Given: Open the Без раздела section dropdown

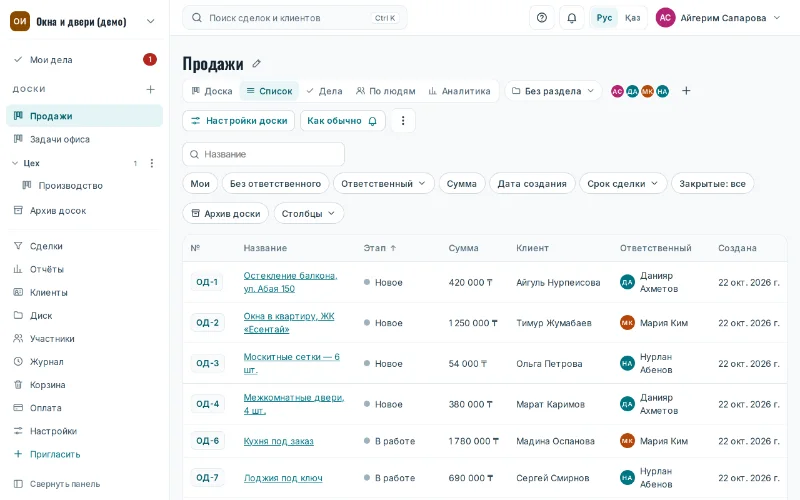Looking at the screenshot, I should (x=553, y=91).
